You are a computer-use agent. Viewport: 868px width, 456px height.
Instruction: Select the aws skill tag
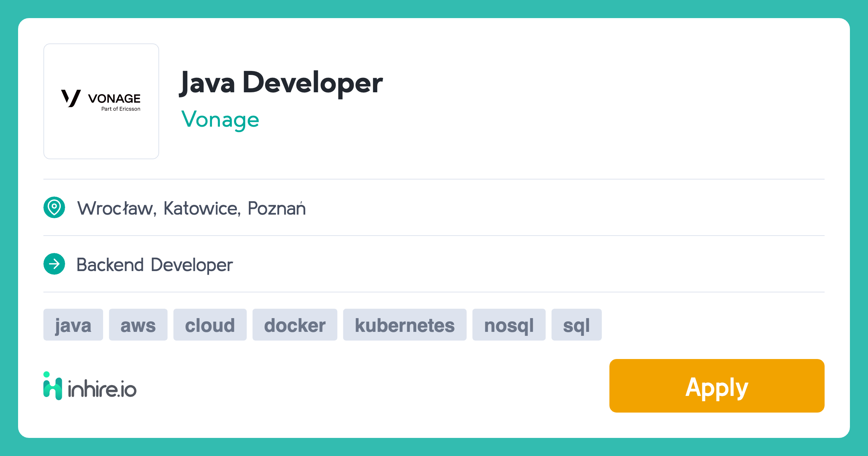(138, 325)
